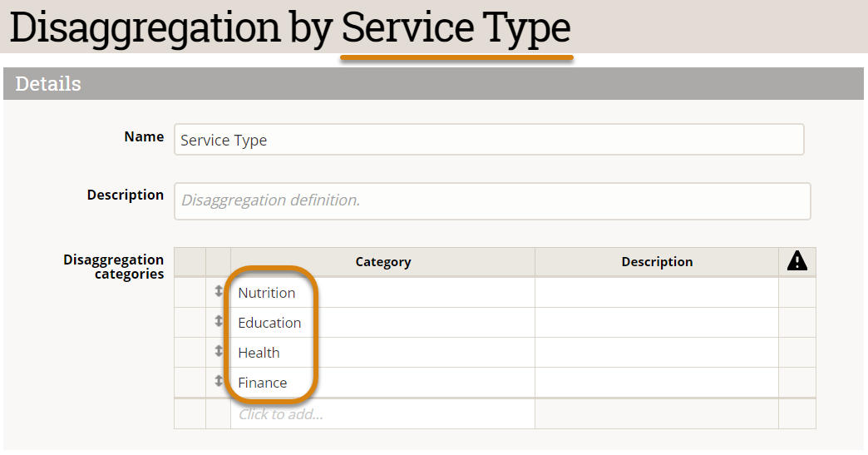Edit the description cell for Finance

[x=657, y=383]
